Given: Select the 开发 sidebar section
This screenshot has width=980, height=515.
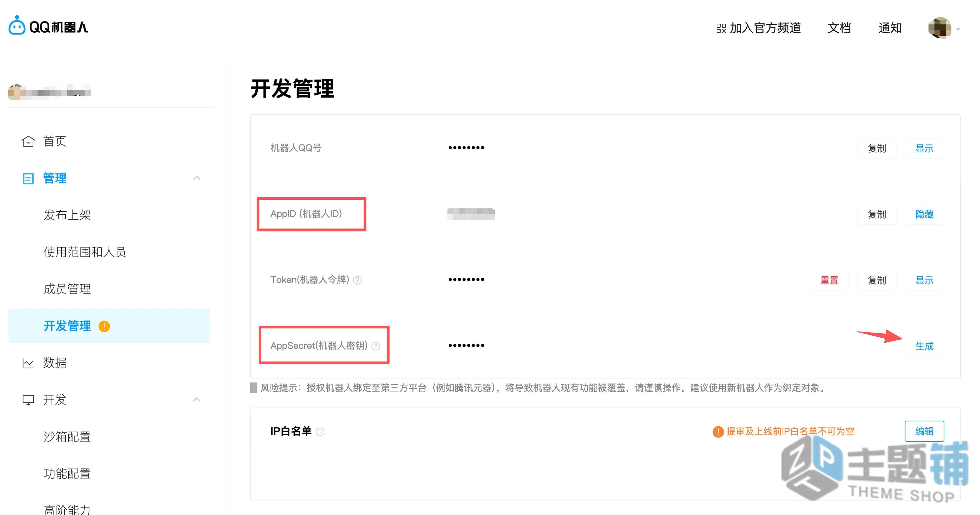Looking at the screenshot, I should 54,400.
